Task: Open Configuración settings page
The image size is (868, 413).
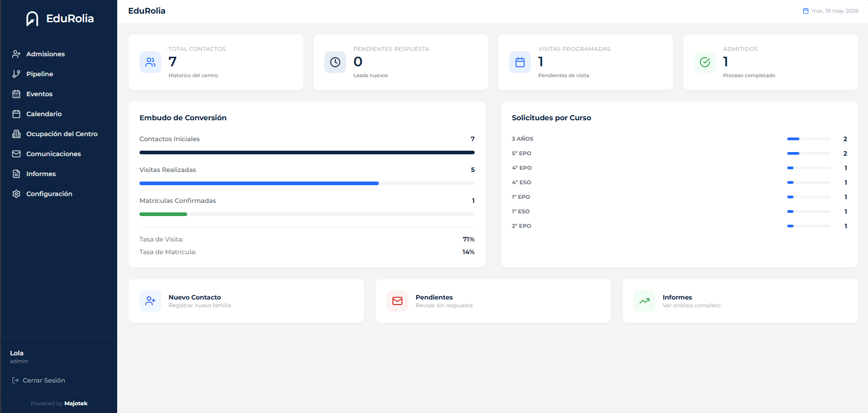Action: pos(59,194)
